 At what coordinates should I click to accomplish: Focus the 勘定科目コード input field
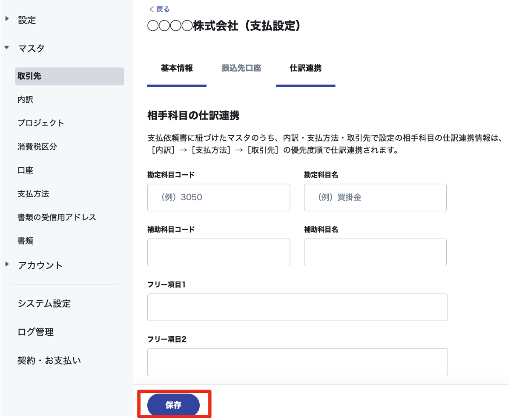[219, 198]
